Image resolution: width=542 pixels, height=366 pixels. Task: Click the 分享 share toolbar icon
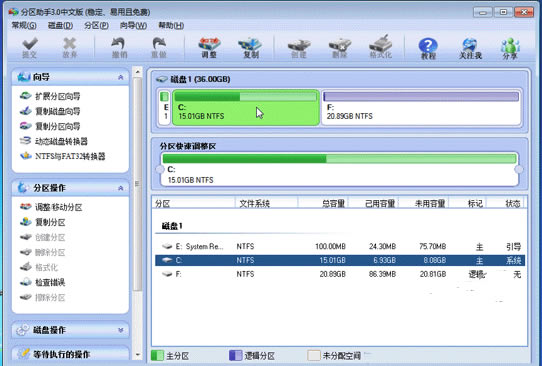click(510, 48)
